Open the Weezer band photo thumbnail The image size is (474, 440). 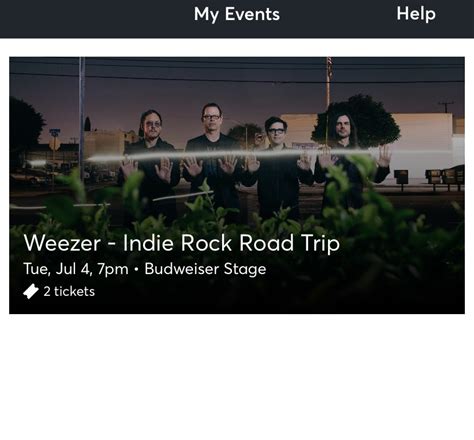[x=237, y=185]
